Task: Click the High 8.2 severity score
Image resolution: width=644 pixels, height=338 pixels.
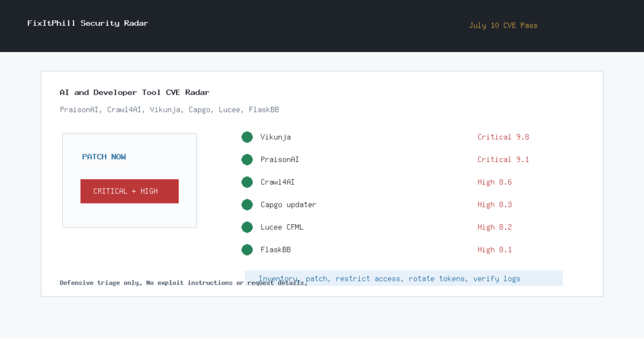Action: (494, 227)
